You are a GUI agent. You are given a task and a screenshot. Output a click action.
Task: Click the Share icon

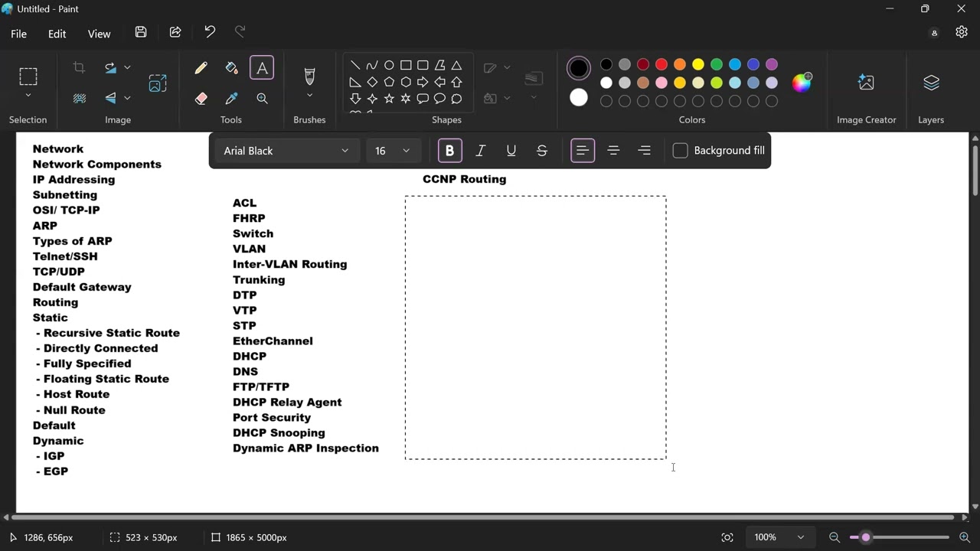click(175, 32)
